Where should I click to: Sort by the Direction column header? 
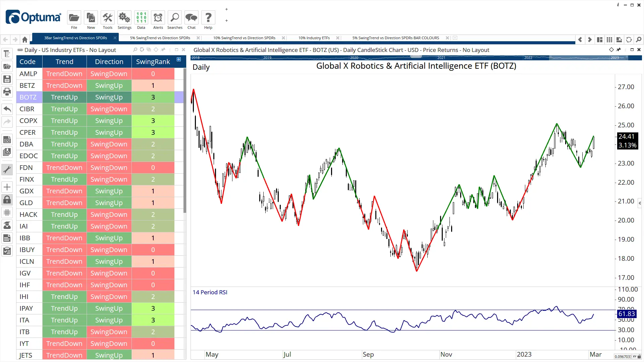109,62
